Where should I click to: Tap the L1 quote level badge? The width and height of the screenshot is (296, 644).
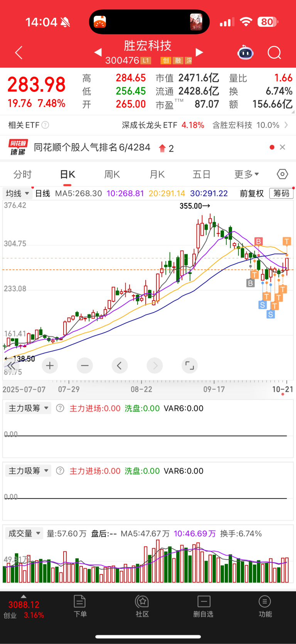tap(146, 61)
